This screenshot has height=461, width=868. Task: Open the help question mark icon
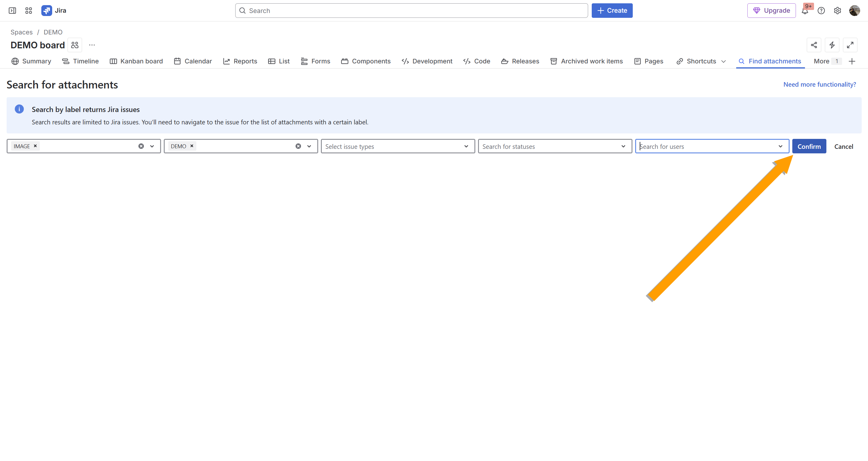tap(821, 11)
